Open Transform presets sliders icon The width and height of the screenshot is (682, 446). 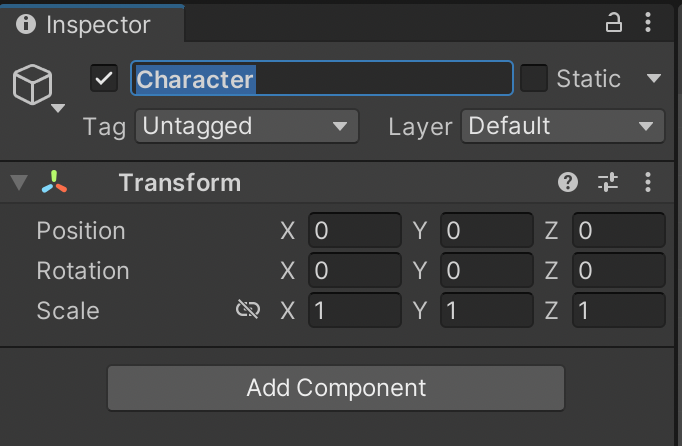[x=608, y=182]
